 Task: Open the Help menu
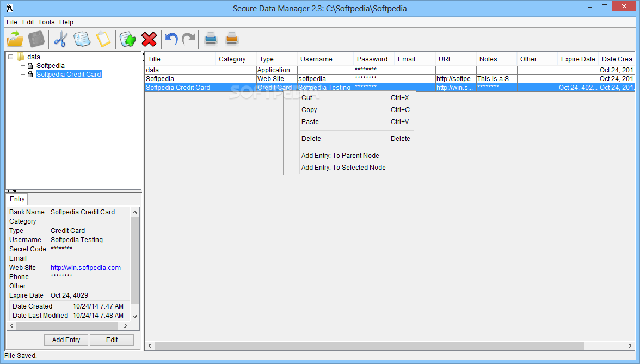pos(66,22)
